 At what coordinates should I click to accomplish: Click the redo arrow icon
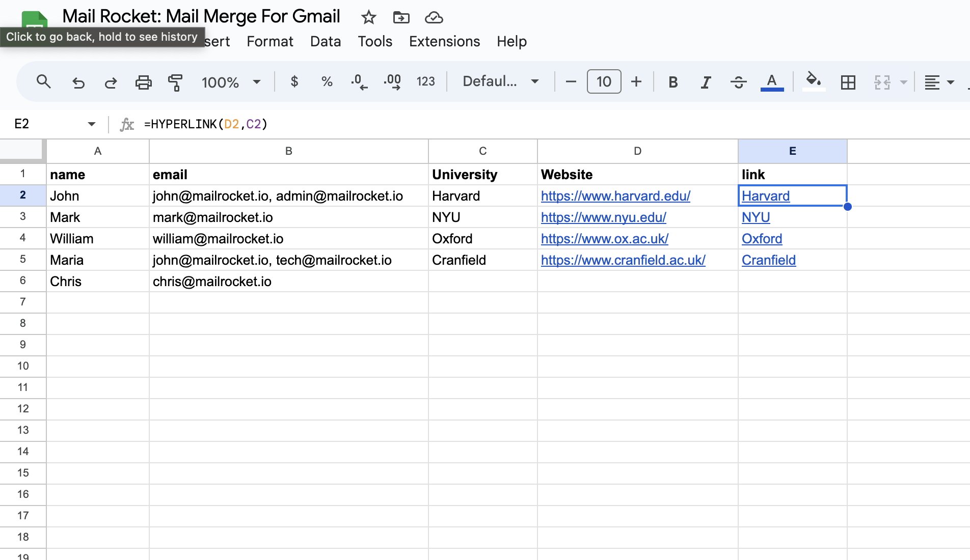tap(111, 82)
